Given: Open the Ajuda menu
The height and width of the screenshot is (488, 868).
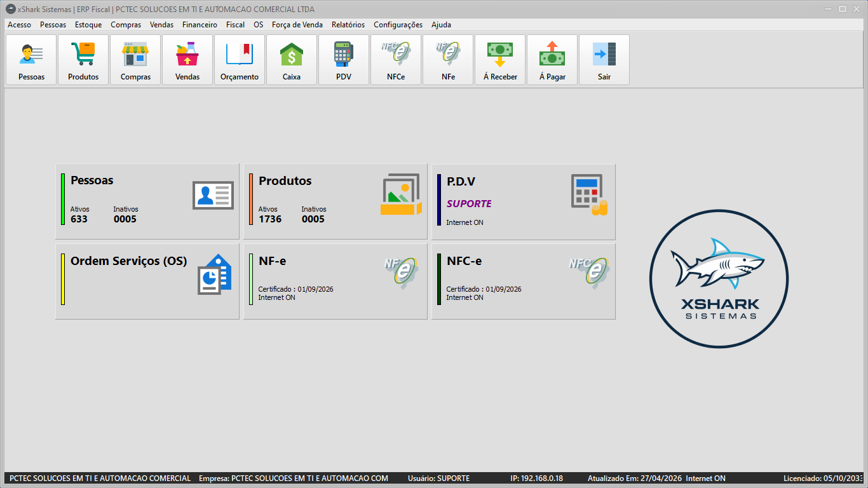Looking at the screenshot, I should point(441,25).
